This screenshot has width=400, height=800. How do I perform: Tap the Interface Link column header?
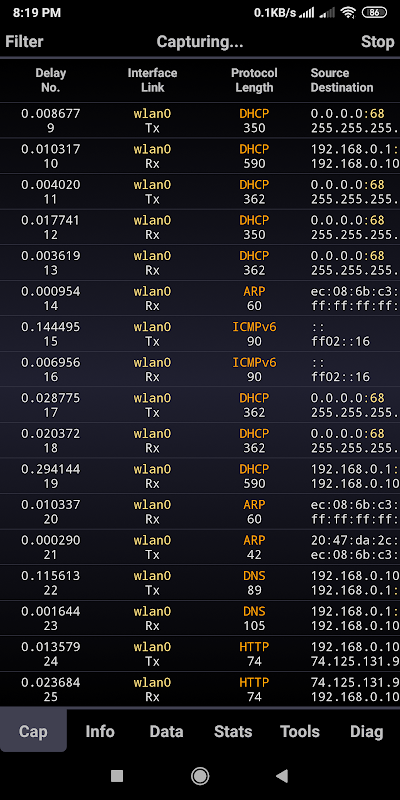tap(152, 80)
